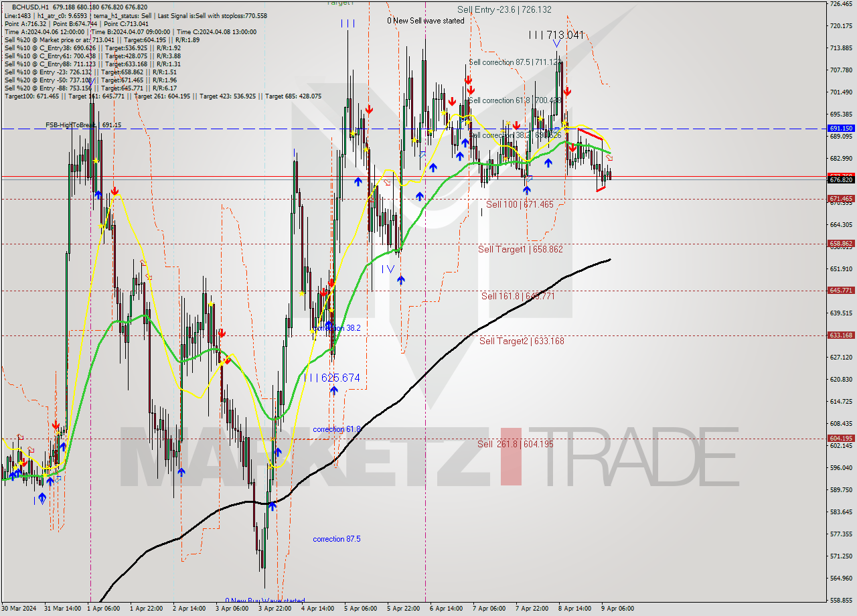Select the '0 New Buy Wave started' label

tap(265, 601)
